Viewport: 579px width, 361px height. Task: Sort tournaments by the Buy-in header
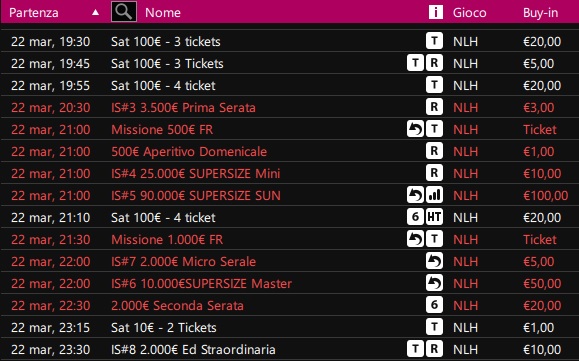click(x=540, y=13)
